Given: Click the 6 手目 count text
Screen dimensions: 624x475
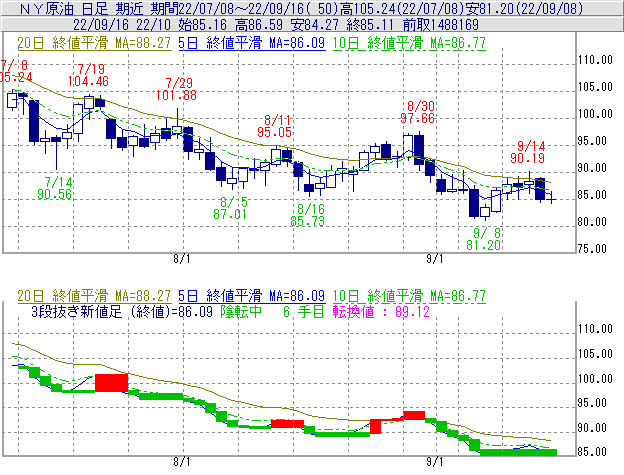Looking at the screenshot, I should click(304, 311).
